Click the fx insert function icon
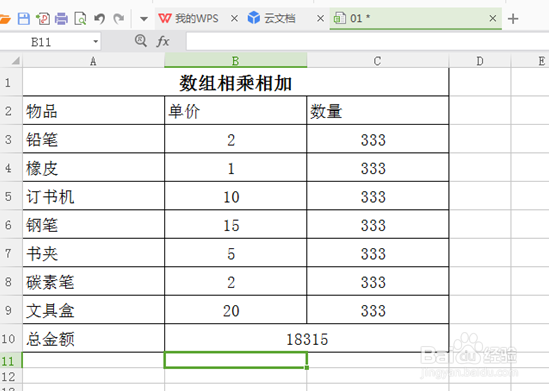The width and height of the screenshot is (549, 391). pos(163,41)
